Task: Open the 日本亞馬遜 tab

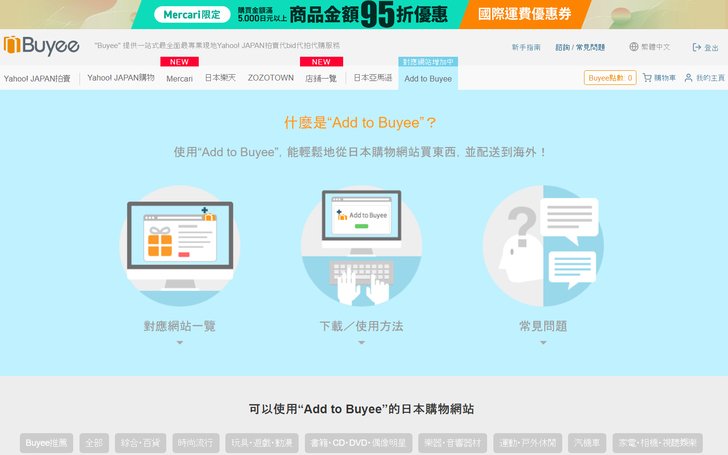Action: pos(373,78)
